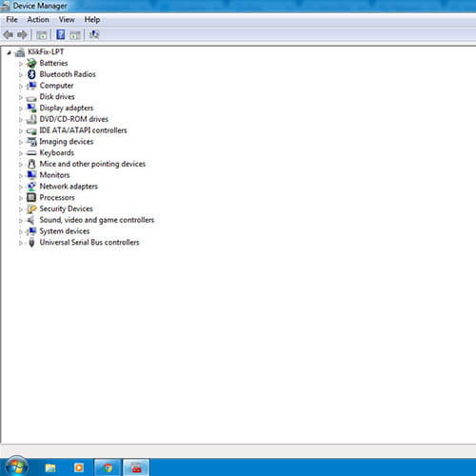
Task: Open the Action menu
Action: [38, 20]
